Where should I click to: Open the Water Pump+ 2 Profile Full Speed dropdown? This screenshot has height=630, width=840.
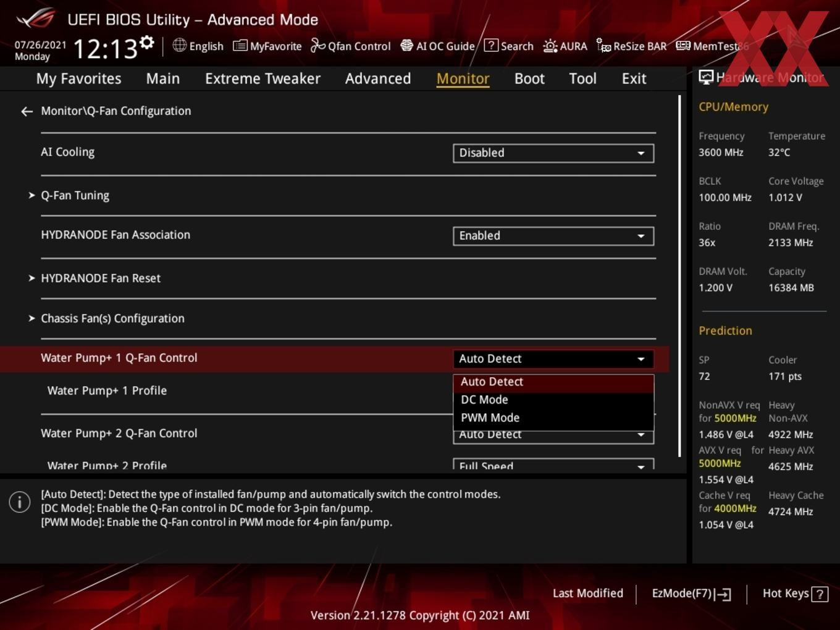click(553, 464)
